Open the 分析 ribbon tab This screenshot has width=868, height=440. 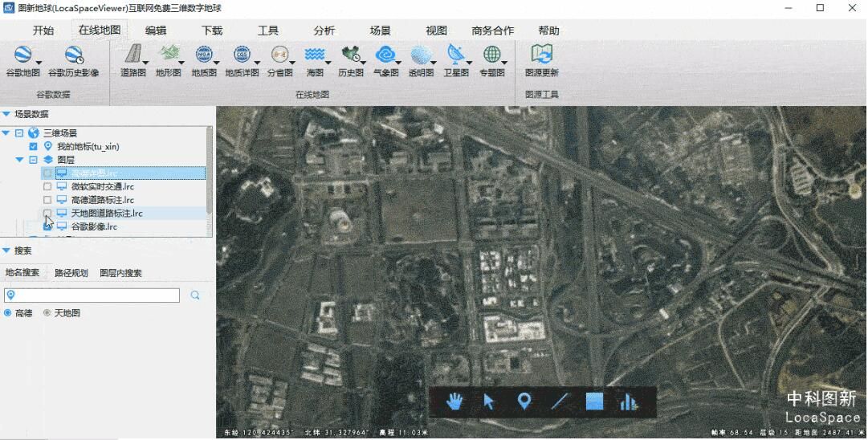point(324,31)
